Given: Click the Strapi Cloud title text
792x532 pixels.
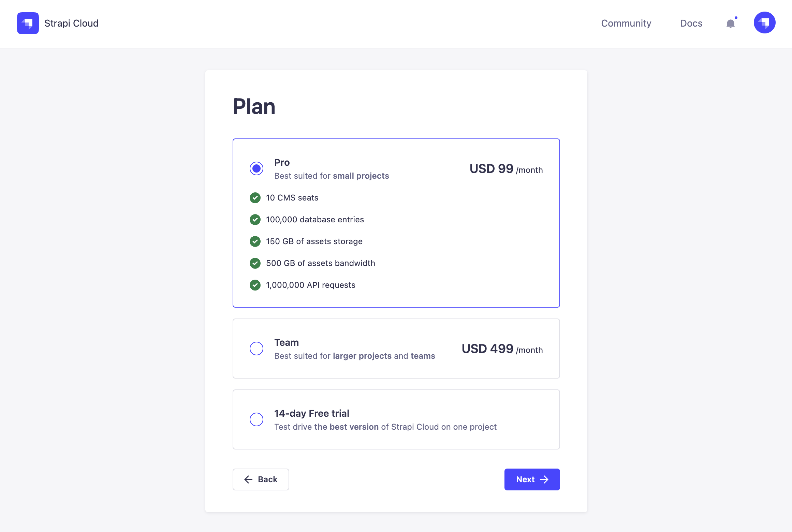Looking at the screenshot, I should pyautogui.click(x=71, y=23).
